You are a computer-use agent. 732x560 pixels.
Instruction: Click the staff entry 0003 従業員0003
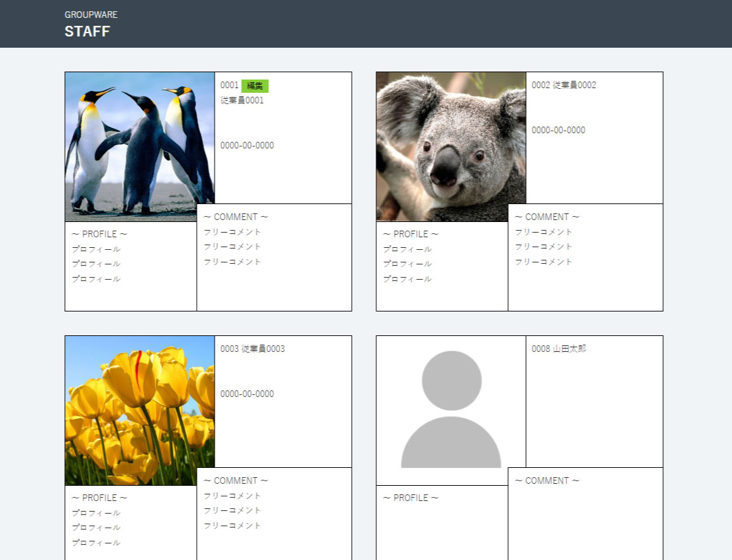(252, 349)
